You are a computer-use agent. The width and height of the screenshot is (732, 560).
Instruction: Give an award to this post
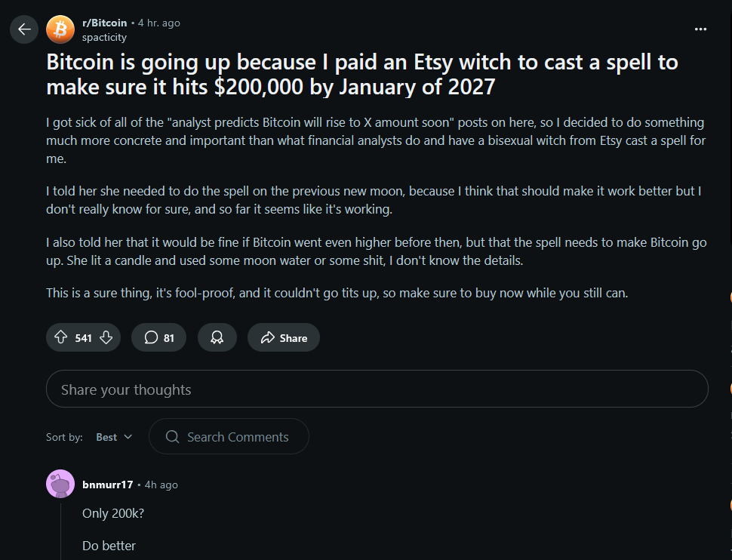(x=217, y=338)
